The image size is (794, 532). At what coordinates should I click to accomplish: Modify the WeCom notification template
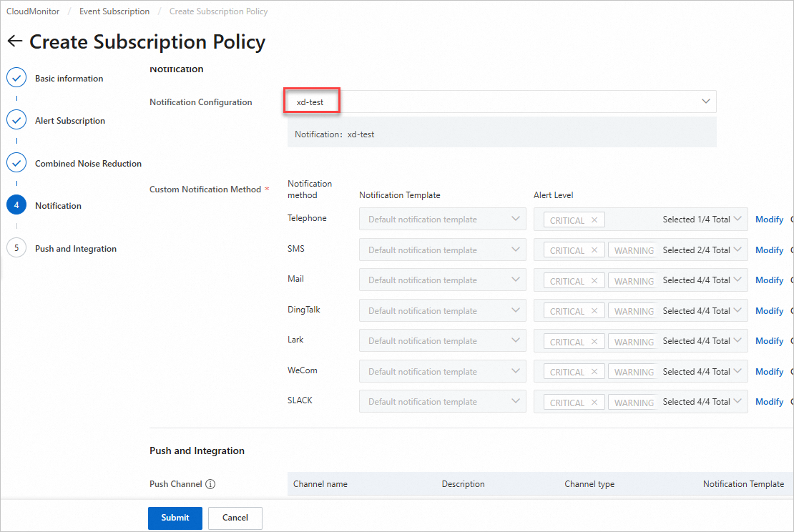[769, 372]
